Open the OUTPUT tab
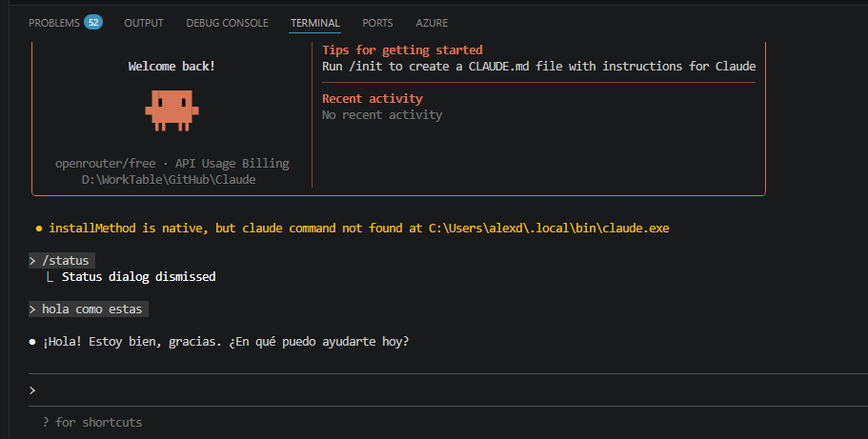868x439 pixels. pyautogui.click(x=144, y=22)
